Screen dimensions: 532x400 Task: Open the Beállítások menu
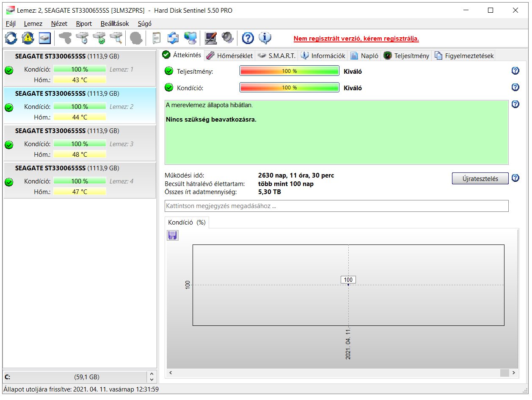tap(115, 24)
